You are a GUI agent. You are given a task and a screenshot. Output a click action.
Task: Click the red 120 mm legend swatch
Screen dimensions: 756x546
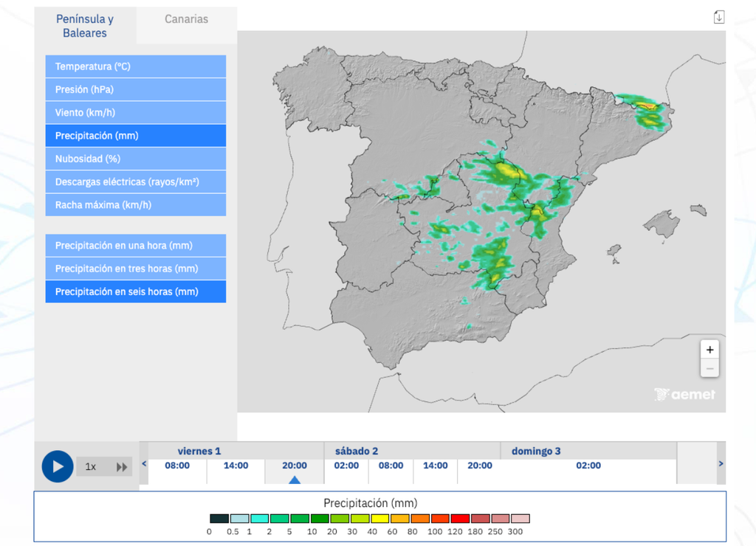(460, 519)
